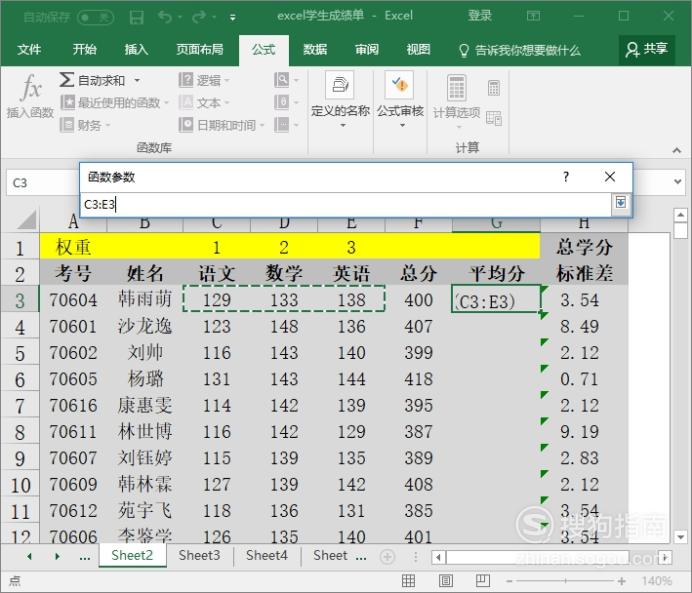Image resolution: width=692 pixels, height=593 pixels.
Task: Click the zoom slider track
Action: 565,581
